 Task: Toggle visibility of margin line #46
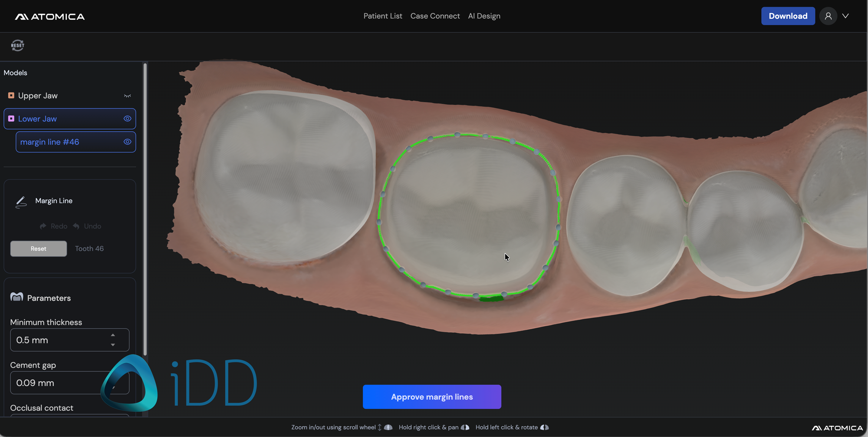pos(127,142)
